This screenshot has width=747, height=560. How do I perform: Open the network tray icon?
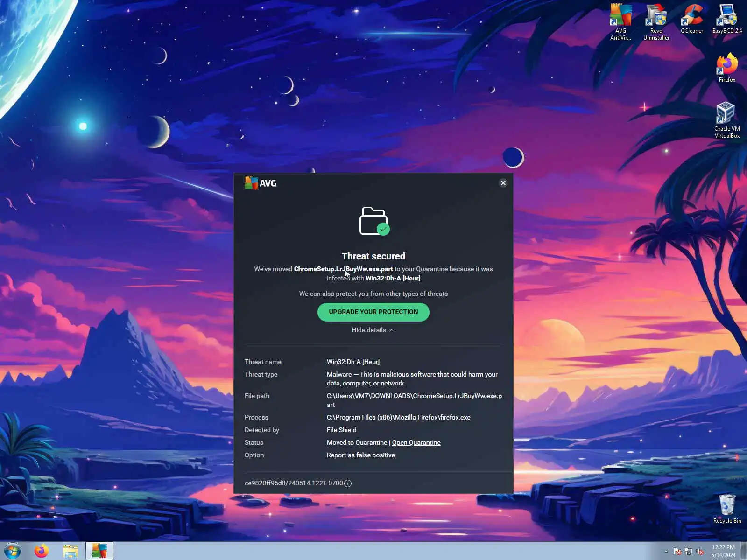click(x=689, y=551)
